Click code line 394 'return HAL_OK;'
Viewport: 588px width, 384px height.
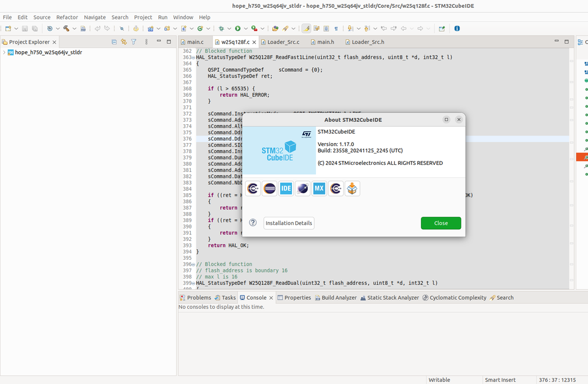[x=228, y=246]
